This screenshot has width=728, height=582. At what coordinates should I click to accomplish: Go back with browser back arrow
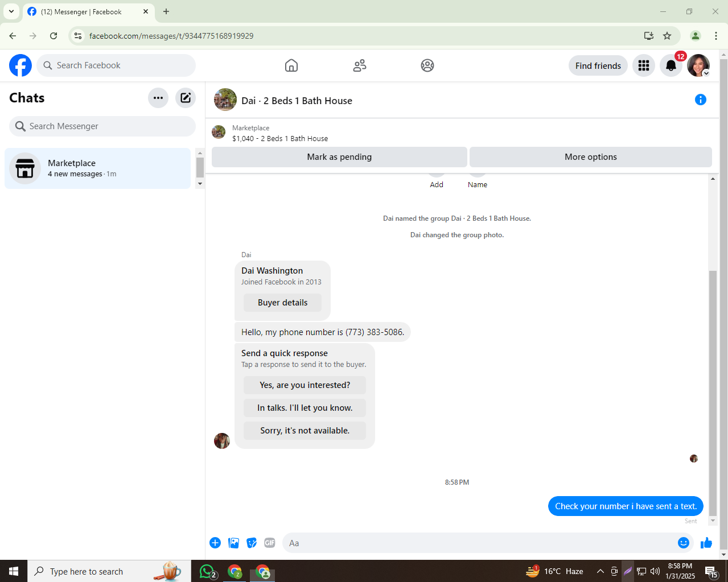[13, 36]
